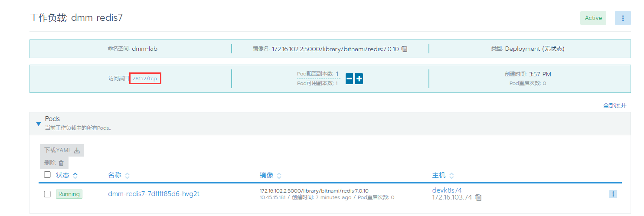
Task: Open the 28152/tcp access port link
Action: click(145, 79)
